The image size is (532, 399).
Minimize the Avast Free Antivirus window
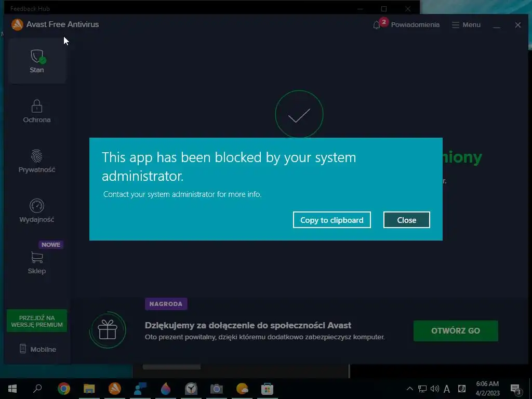[x=497, y=25]
